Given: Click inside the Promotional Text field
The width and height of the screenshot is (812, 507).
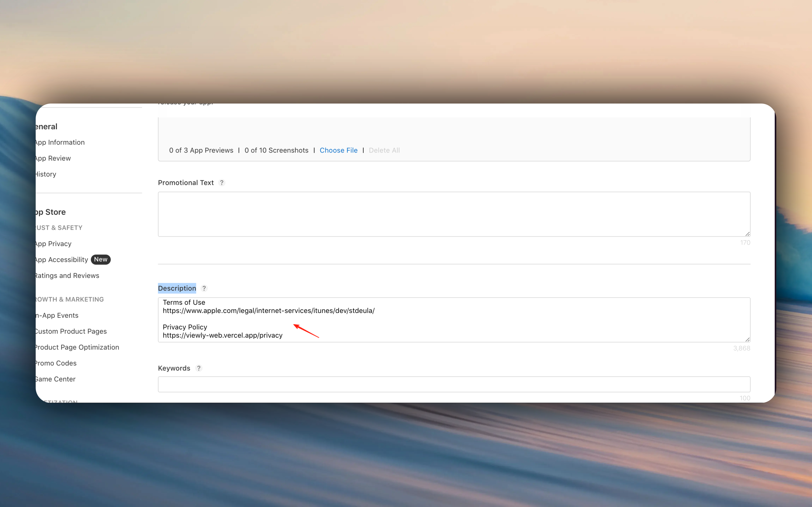Looking at the screenshot, I should [x=454, y=214].
